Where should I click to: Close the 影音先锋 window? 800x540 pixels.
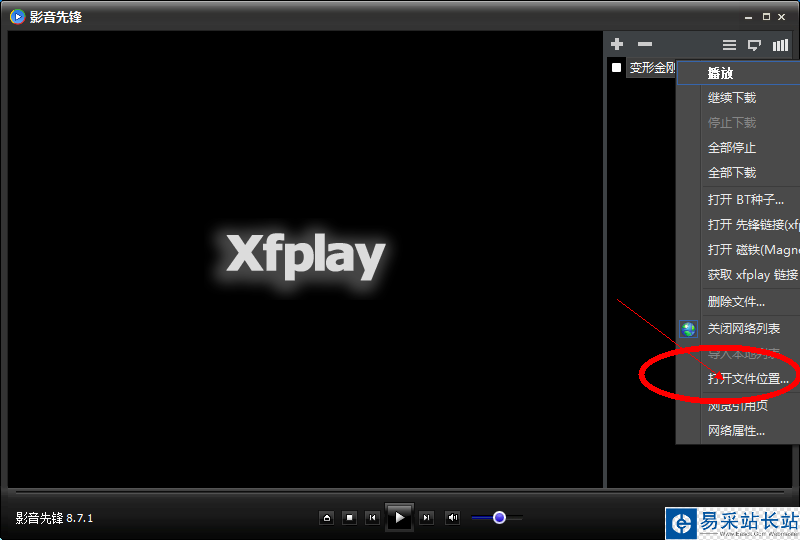tap(781, 17)
